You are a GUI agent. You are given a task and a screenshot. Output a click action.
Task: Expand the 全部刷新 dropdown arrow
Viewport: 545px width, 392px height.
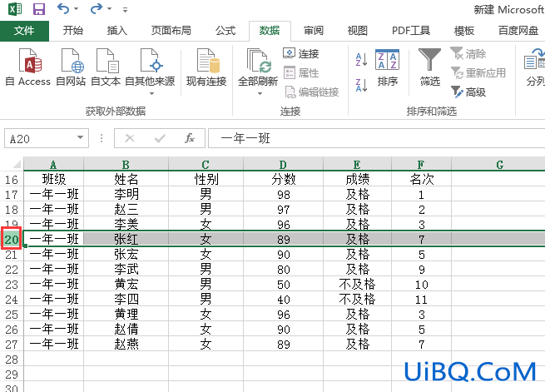click(x=260, y=93)
